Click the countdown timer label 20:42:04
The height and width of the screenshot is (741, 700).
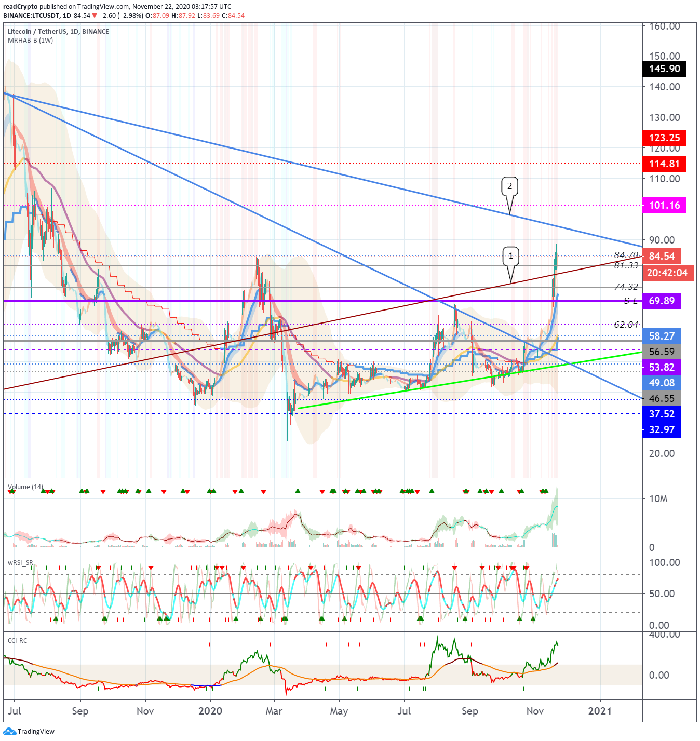point(667,273)
